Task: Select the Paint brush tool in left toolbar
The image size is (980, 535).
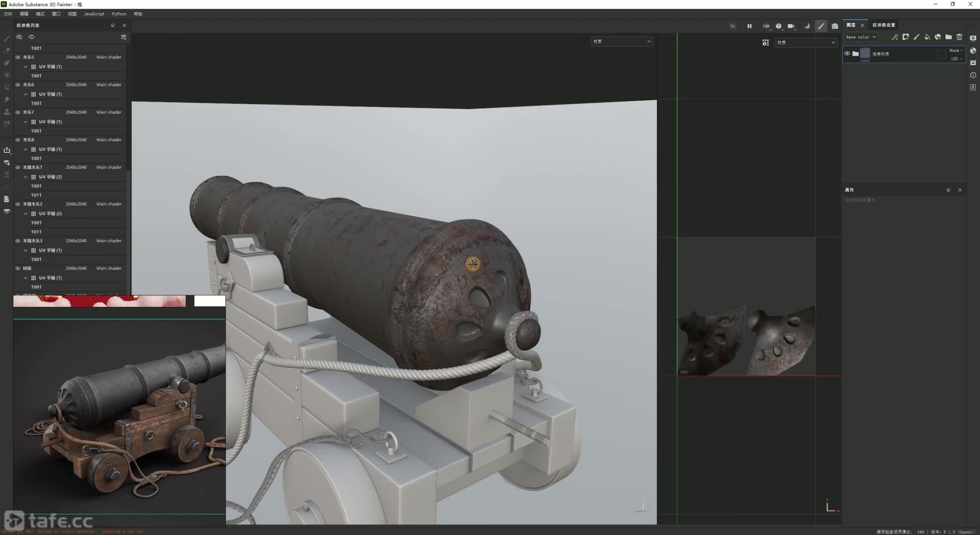Action: pos(7,38)
